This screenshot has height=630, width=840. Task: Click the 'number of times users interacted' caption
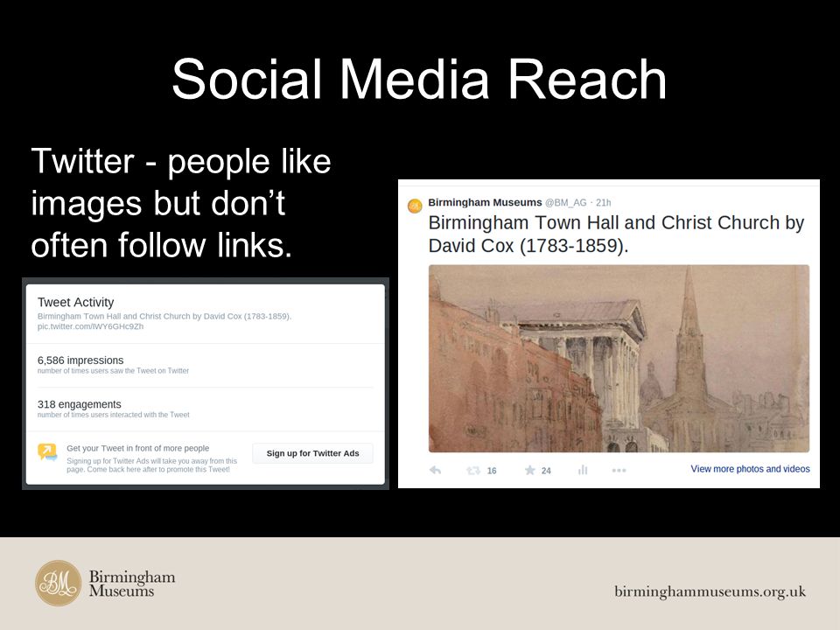(113, 415)
